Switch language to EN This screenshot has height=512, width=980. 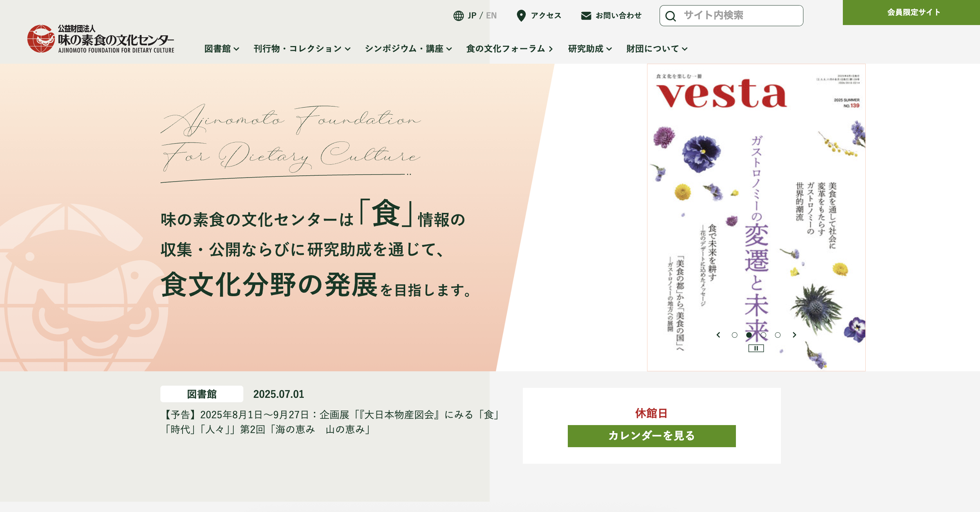[491, 15]
